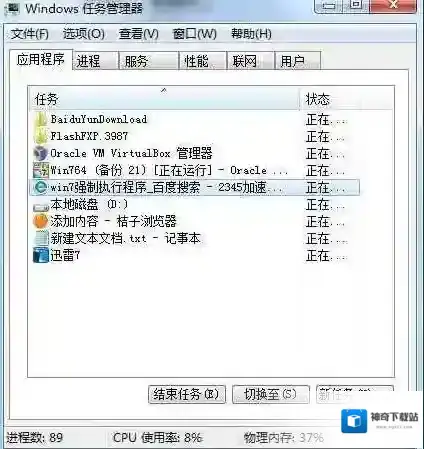Switch to the 性能 tab

[203, 61]
